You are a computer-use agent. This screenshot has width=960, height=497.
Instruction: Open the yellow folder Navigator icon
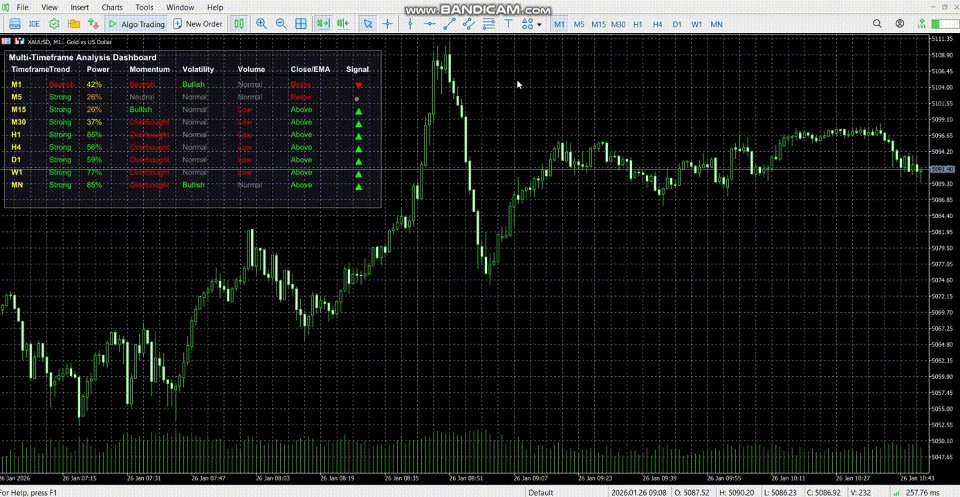74,24
